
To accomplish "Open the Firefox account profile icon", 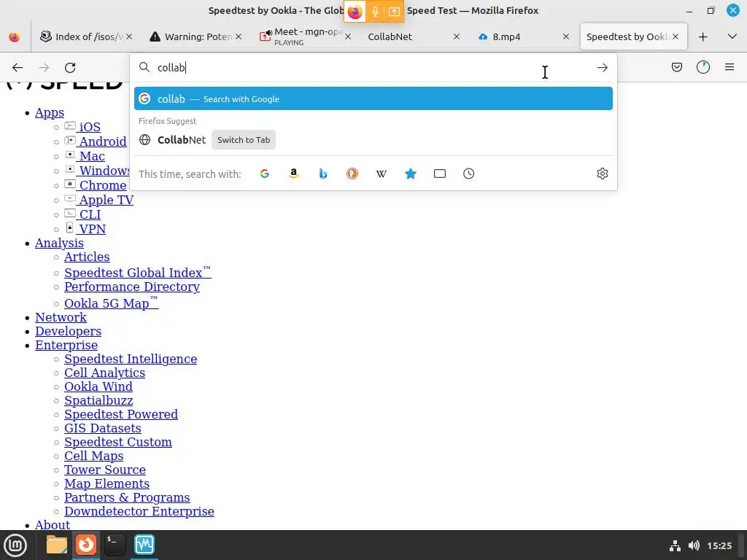I will click(703, 67).
